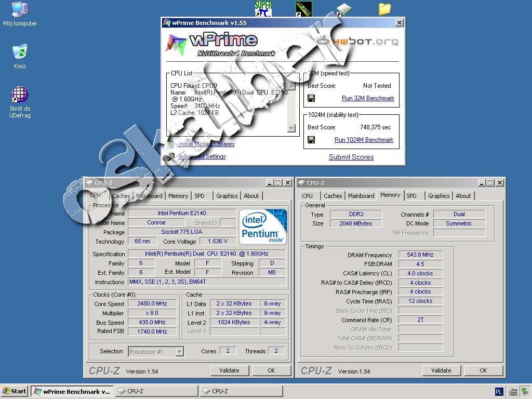Image resolution: width=532 pixels, height=399 pixels.
Task: Run the 32M Benchmark
Action: pyautogui.click(x=368, y=98)
